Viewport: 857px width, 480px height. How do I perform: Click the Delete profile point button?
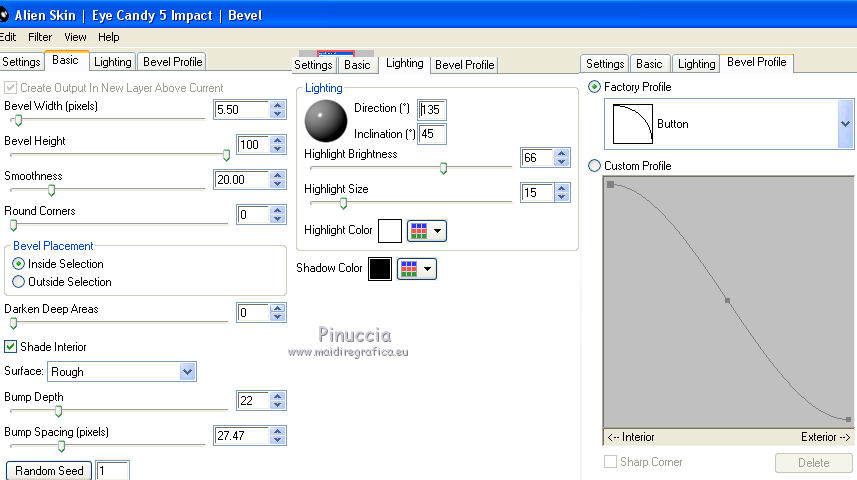tap(813, 463)
